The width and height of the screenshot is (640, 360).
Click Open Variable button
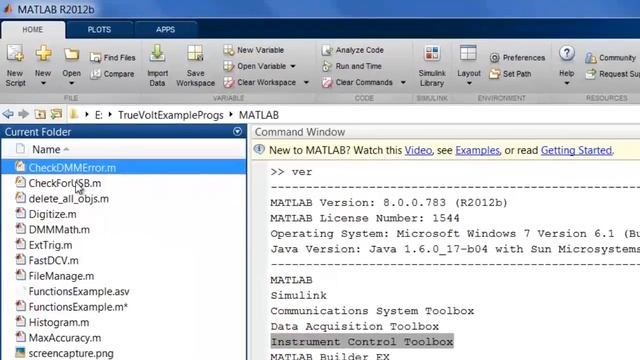(255, 66)
